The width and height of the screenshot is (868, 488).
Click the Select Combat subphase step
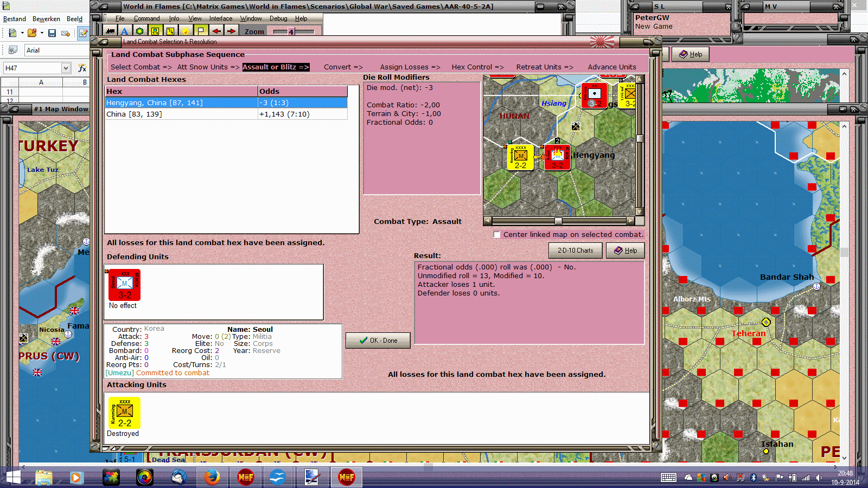pos(141,67)
